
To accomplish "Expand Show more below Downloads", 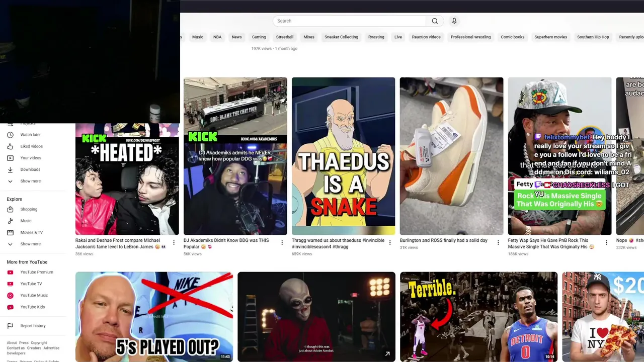I will click(30, 181).
